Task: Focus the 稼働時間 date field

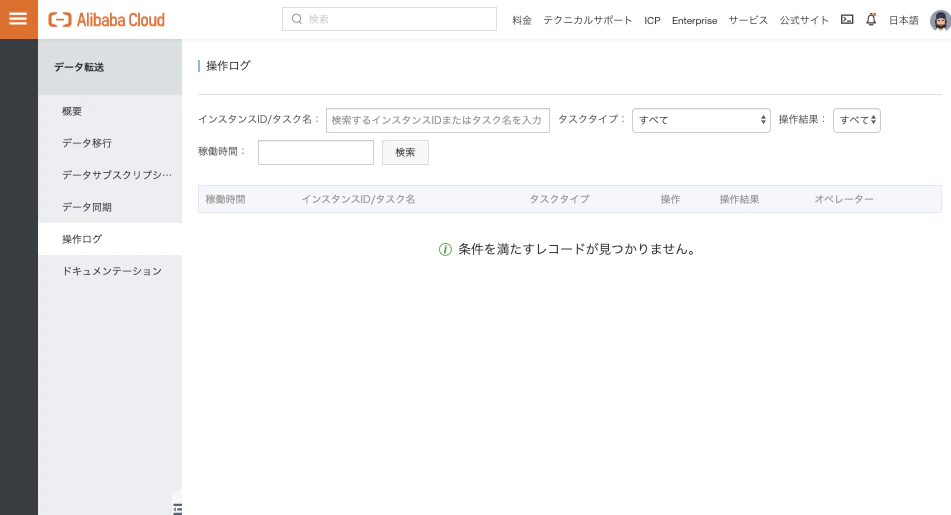Action: tap(315, 152)
